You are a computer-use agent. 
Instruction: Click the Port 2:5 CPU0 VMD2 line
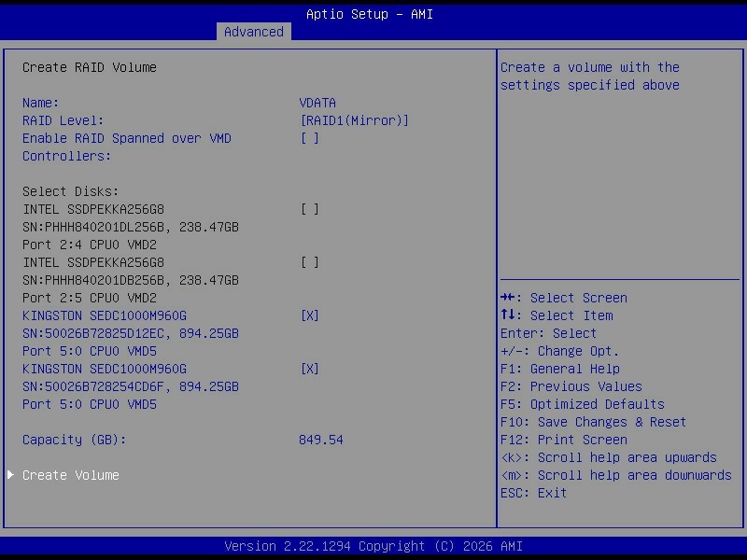(89, 298)
